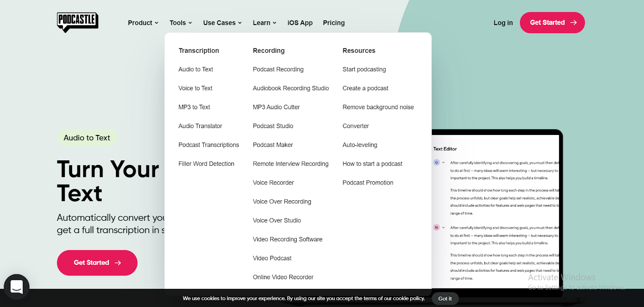
Task: Choose Voice Over Recording
Action: [282, 202]
